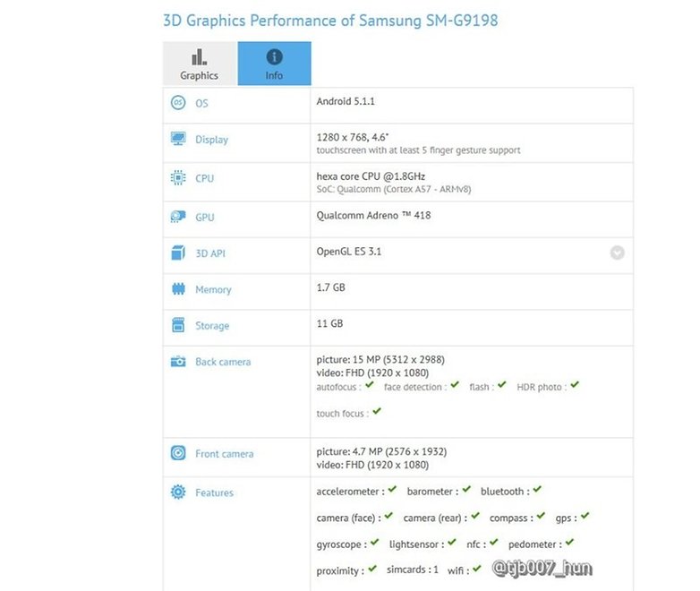
Task: Click the bar chart Graphics icon
Action: click(199, 57)
